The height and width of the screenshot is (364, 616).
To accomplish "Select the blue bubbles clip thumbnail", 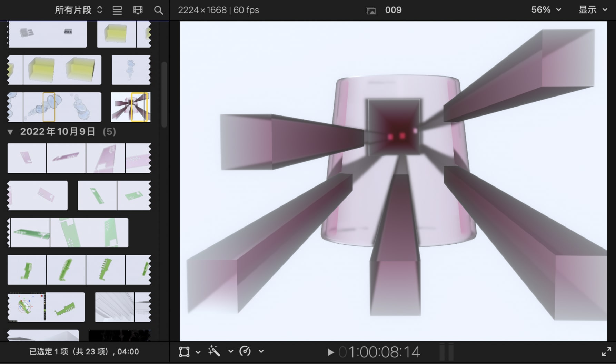I will (54, 107).
